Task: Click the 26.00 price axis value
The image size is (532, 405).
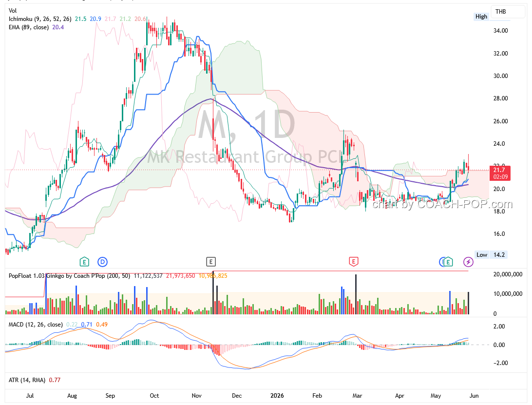Action: 500,121
